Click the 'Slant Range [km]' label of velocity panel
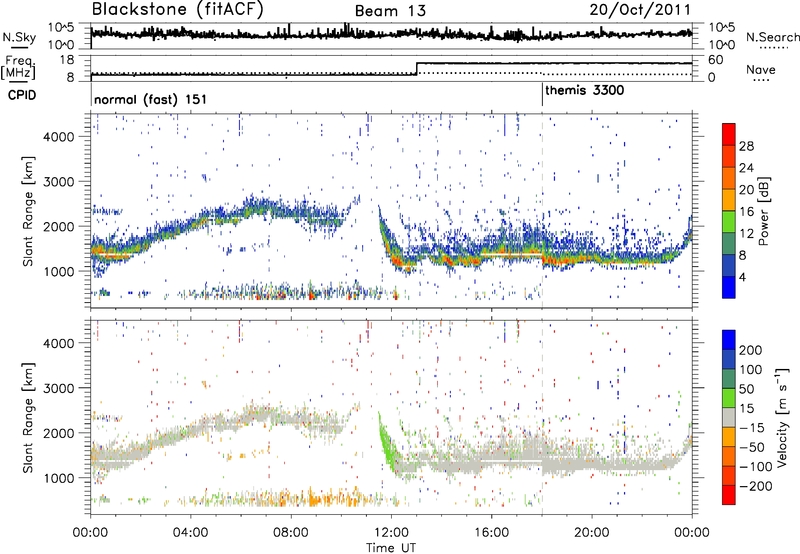Image resolution: width=800 pixels, height=554 pixels. (29, 417)
